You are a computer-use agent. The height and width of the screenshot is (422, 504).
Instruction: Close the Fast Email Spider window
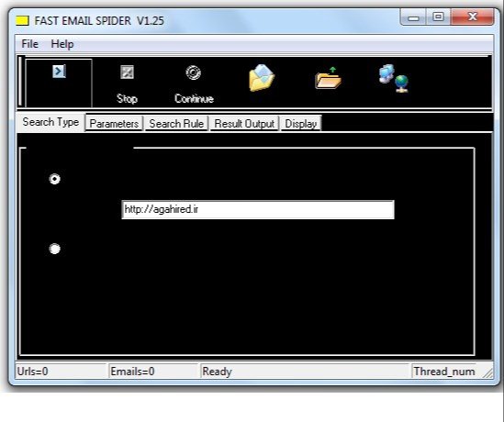tap(473, 17)
